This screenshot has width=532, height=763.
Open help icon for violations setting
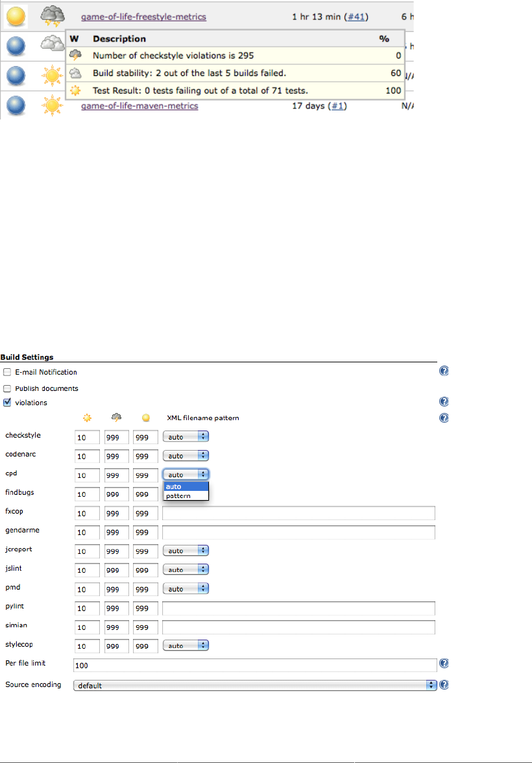pos(444,402)
